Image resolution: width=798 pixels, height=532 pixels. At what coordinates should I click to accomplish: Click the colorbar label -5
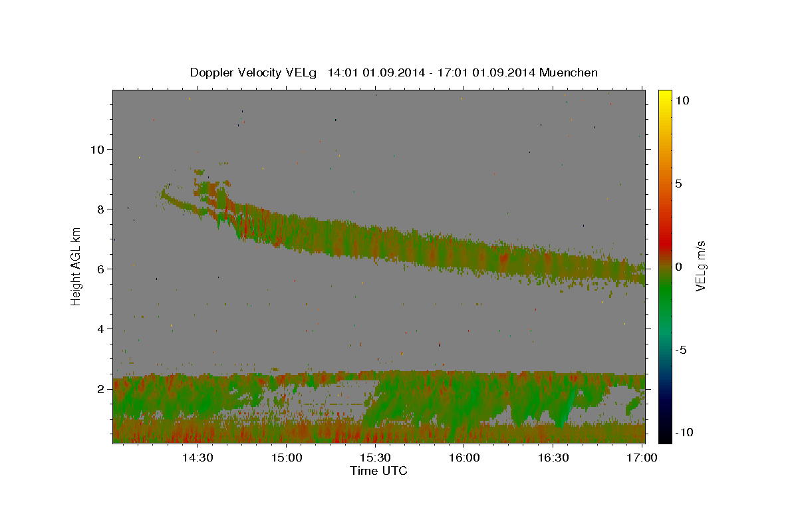[x=681, y=350]
